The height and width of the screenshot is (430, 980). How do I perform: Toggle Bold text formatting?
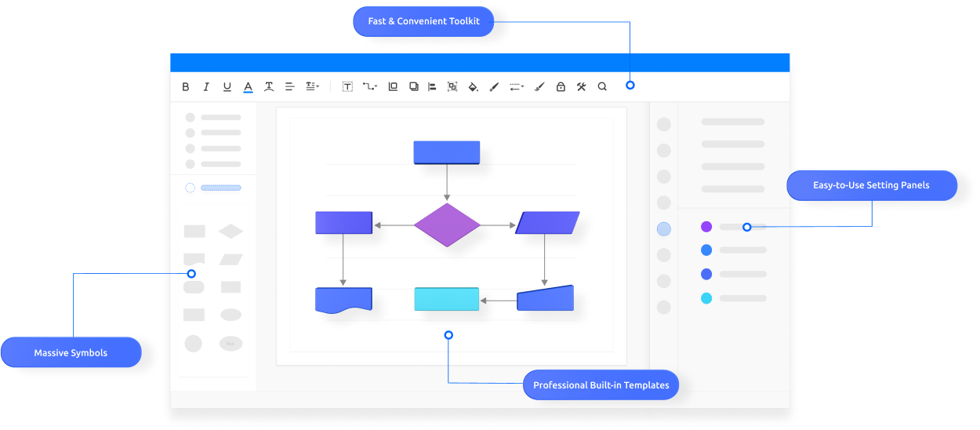pos(186,87)
